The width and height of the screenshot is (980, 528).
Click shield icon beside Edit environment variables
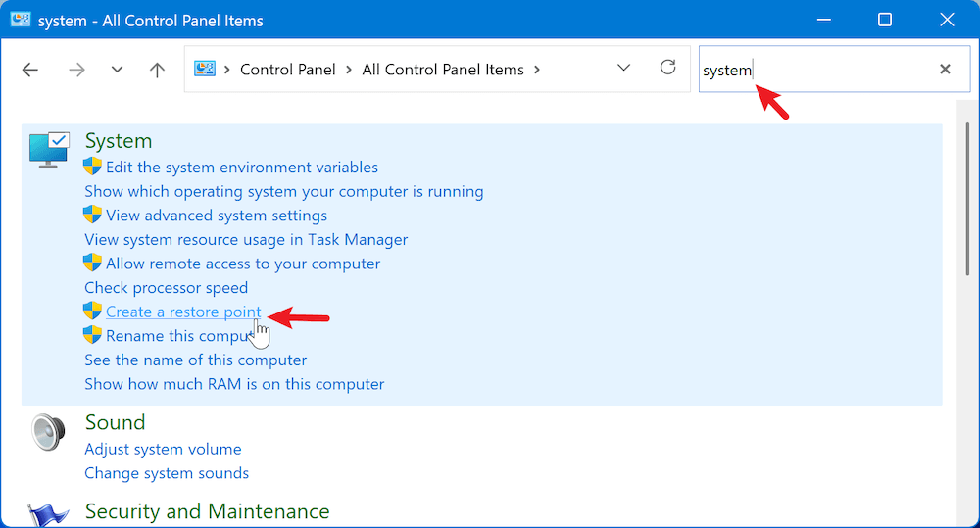(x=92, y=167)
